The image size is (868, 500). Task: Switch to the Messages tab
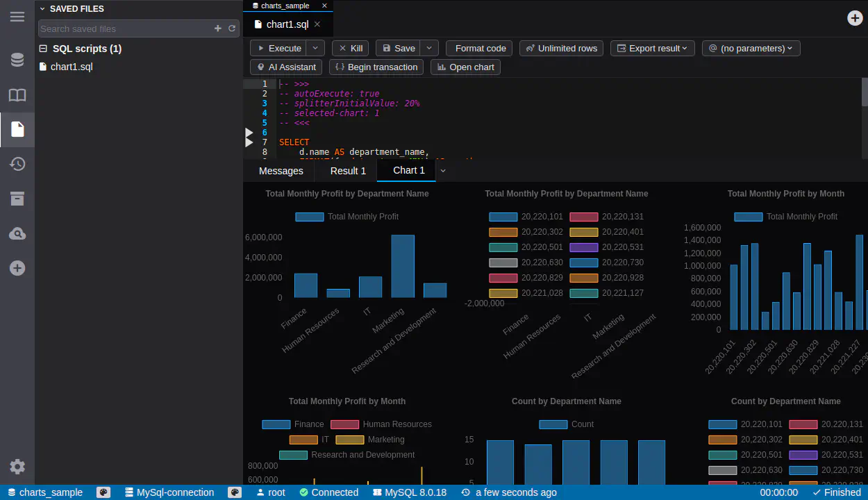pos(281,171)
